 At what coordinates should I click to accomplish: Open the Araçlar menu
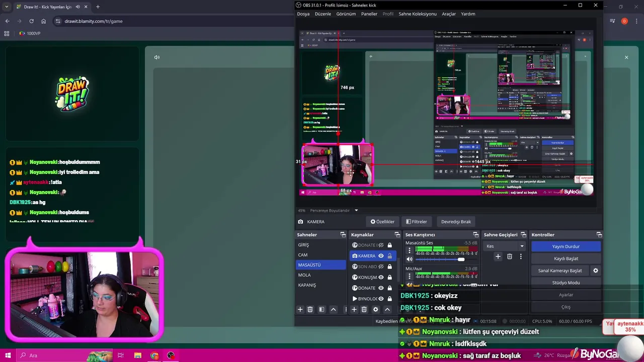(x=449, y=14)
